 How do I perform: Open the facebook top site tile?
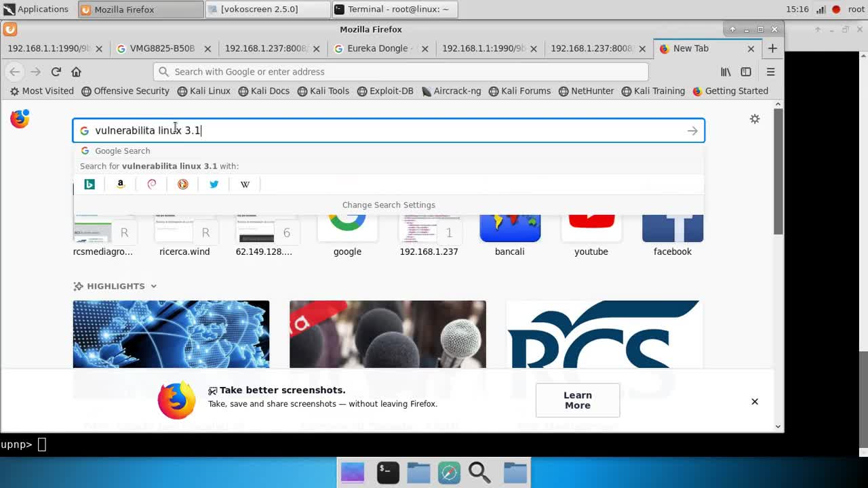click(x=673, y=236)
